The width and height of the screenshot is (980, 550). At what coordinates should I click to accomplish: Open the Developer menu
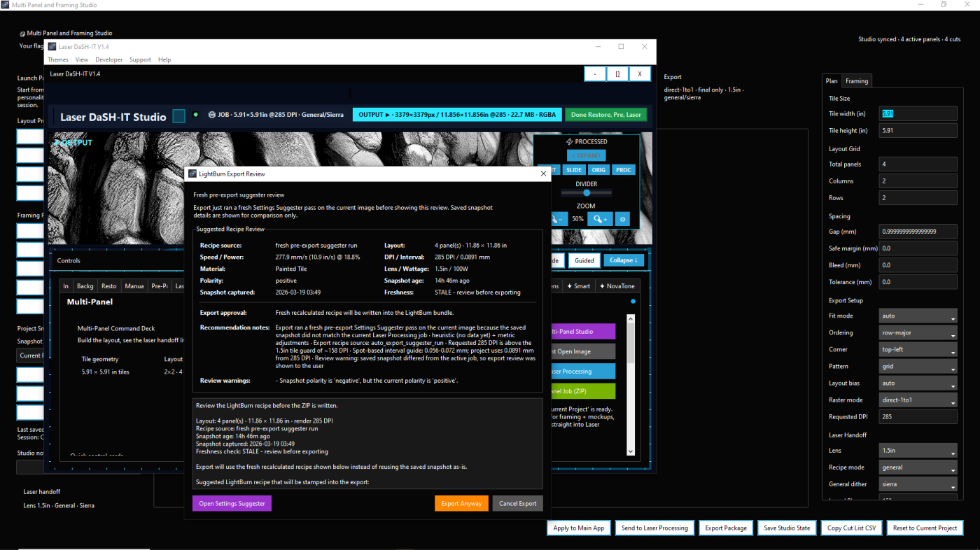[108, 59]
